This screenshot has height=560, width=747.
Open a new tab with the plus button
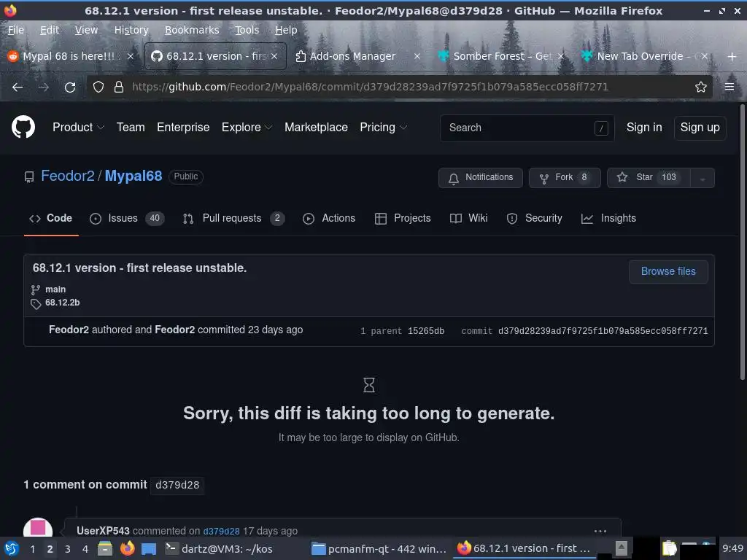click(x=732, y=57)
